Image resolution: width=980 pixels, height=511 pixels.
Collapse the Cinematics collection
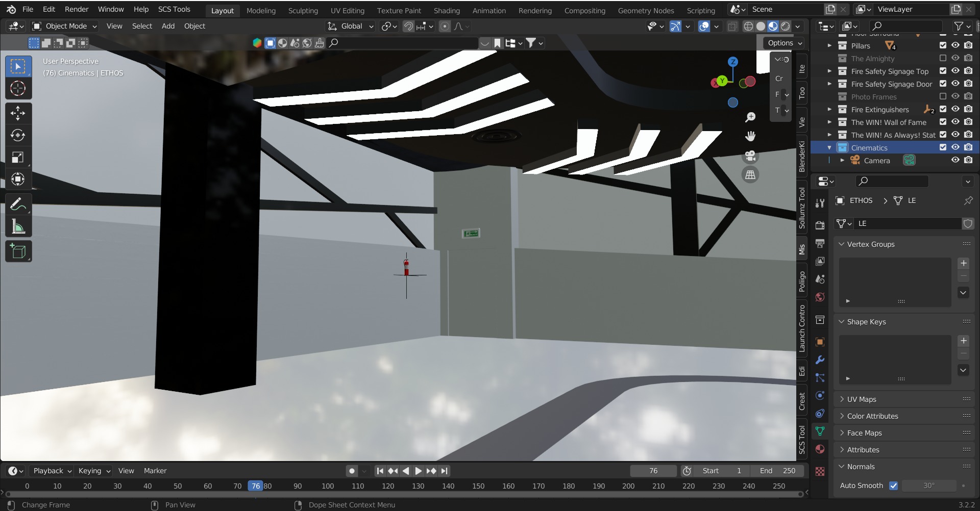point(829,147)
